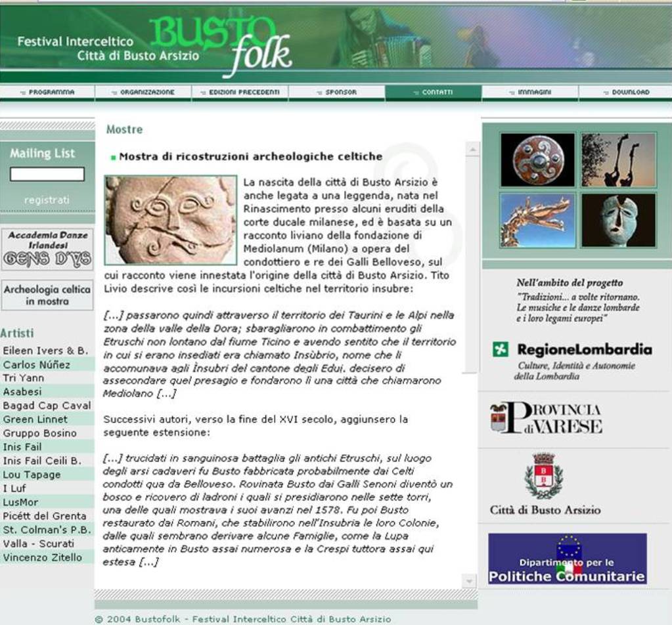Click the Artisti sidebar heading
672x625 pixels.
pyautogui.click(x=17, y=333)
